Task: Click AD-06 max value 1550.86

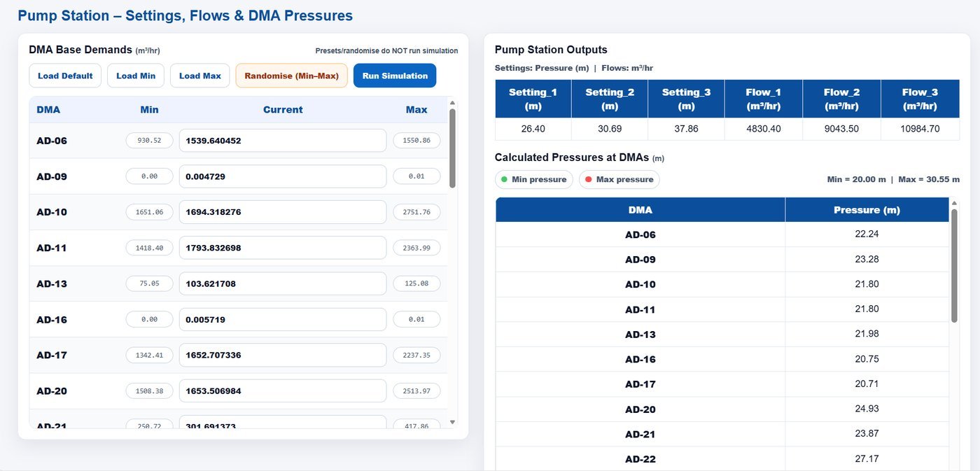Action: [416, 141]
